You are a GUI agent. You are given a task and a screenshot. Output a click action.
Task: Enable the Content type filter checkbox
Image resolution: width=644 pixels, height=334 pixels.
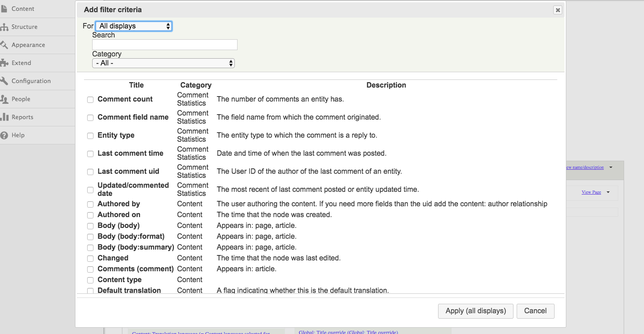click(x=90, y=280)
